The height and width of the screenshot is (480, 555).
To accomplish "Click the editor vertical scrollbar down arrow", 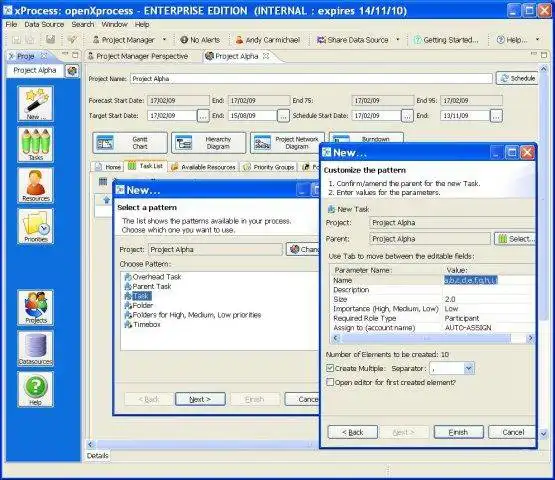I will click(543, 433).
